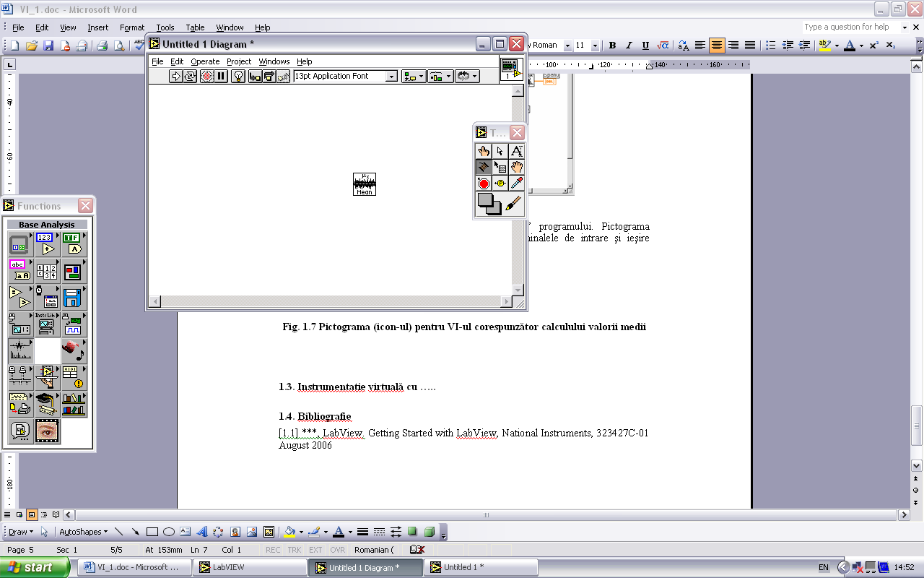The width and height of the screenshot is (924, 578).
Task: Open the Reorder dropdown in Diagram toolbar
Action: [467, 76]
